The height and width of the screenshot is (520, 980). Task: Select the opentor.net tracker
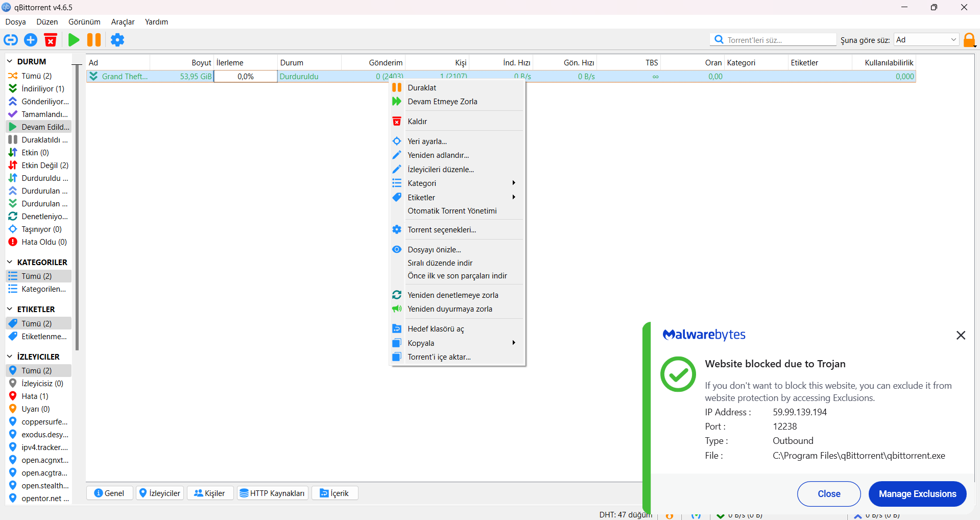[x=38, y=498]
